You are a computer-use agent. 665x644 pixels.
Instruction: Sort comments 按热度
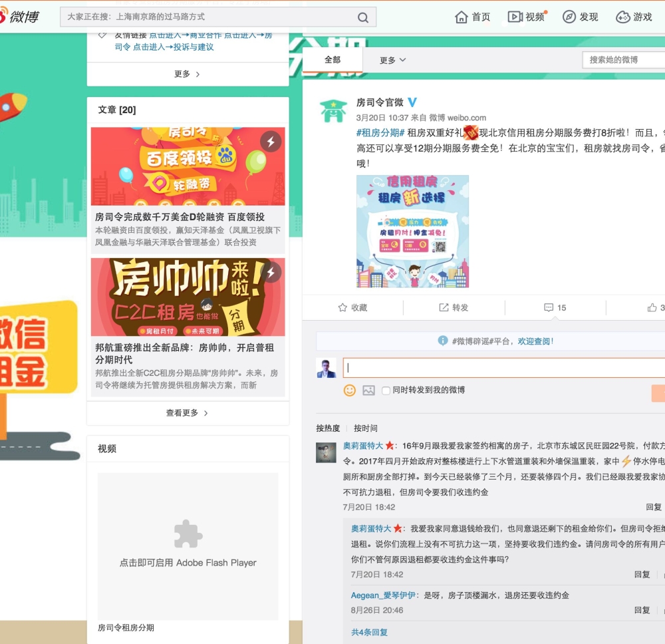328,428
